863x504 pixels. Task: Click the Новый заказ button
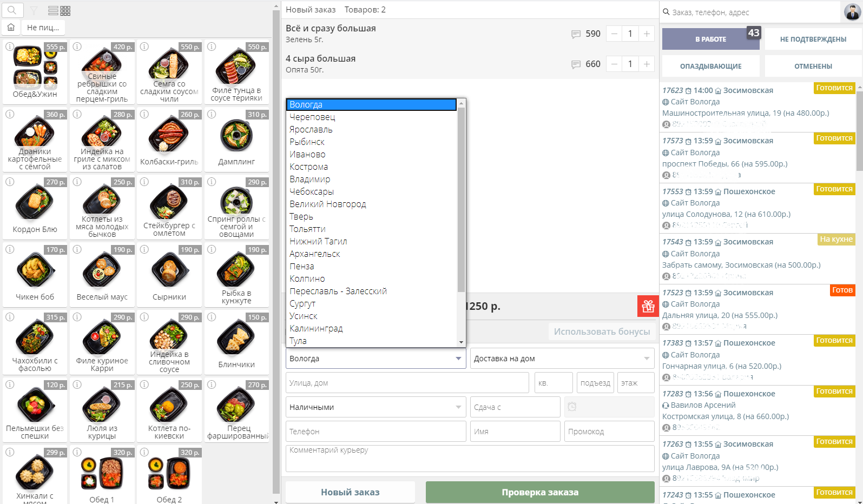pos(350,492)
